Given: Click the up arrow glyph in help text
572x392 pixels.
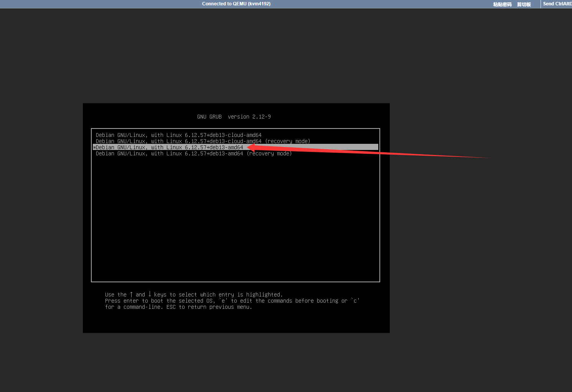Looking at the screenshot, I should 131,295.
